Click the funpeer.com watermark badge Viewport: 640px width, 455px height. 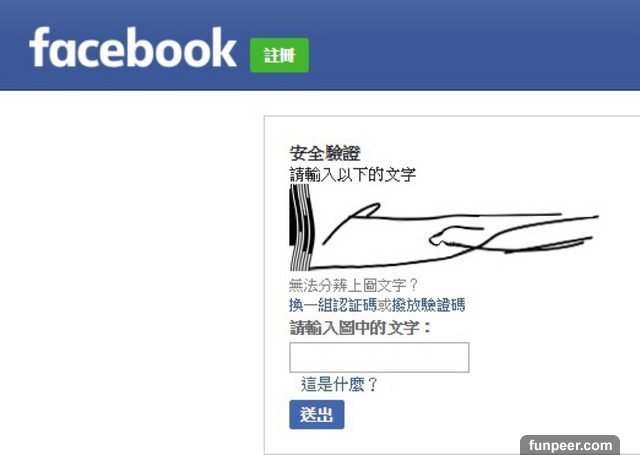pyautogui.click(x=570, y=445)
